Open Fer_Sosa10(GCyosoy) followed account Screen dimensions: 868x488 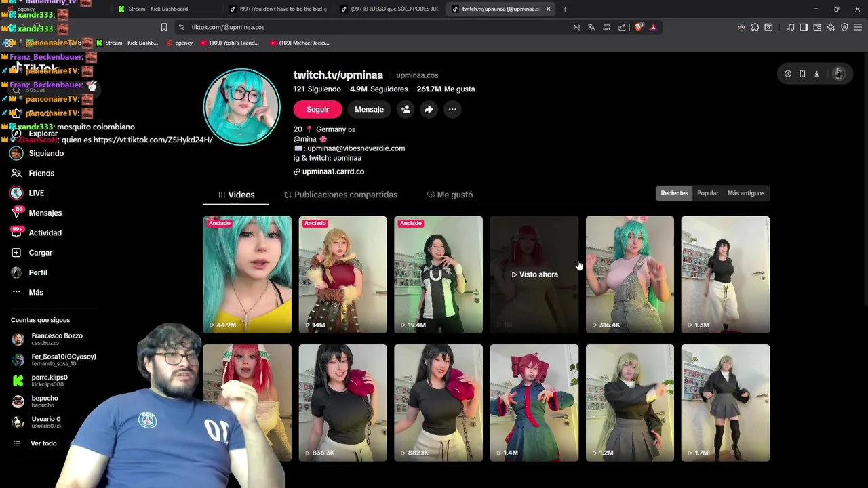click(54, 360)
